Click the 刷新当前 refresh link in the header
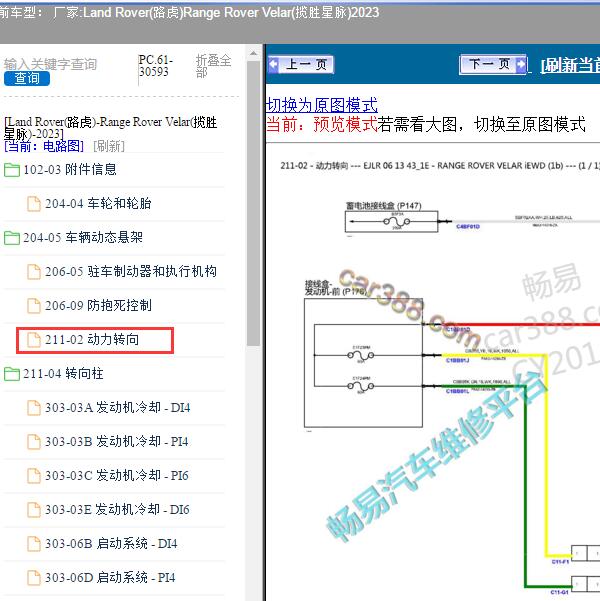Screen dimensions: 600x601 coord(570,66)
